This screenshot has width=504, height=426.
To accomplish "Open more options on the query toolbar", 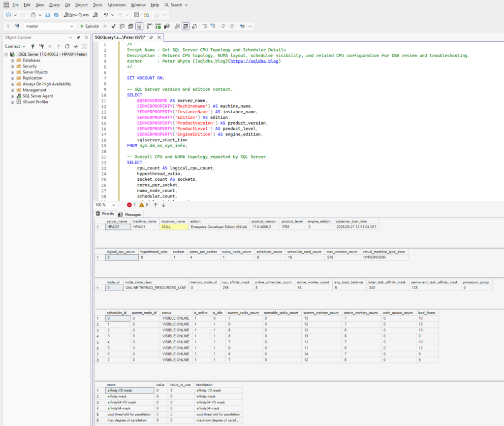I will [x=251, y=26].
